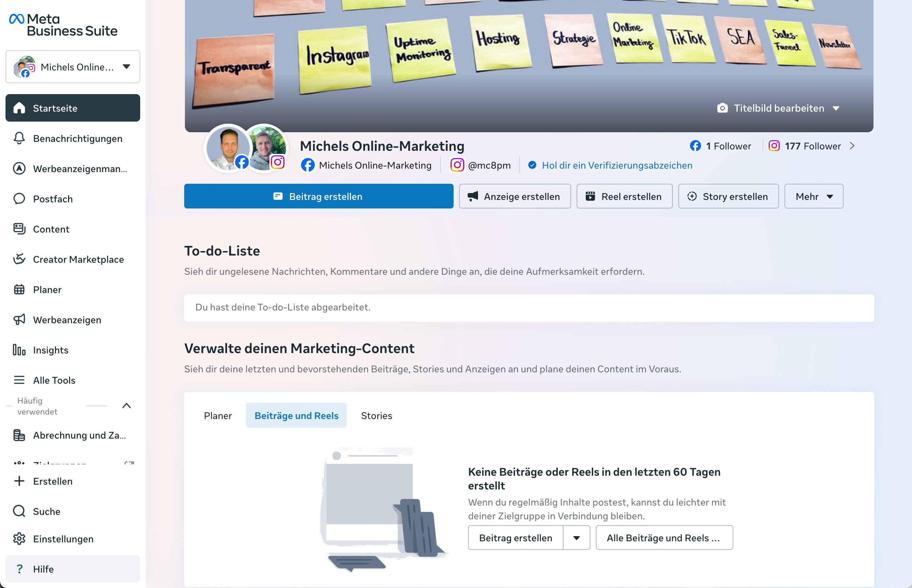Open arrow next to Beitrag erstellen
Screen dimensions: 912x588
[x=576, y=538]
